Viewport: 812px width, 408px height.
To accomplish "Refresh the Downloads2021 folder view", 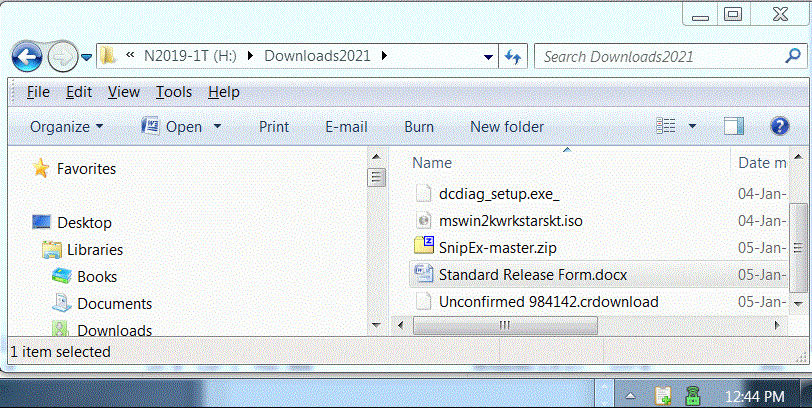I will point(513,56).
